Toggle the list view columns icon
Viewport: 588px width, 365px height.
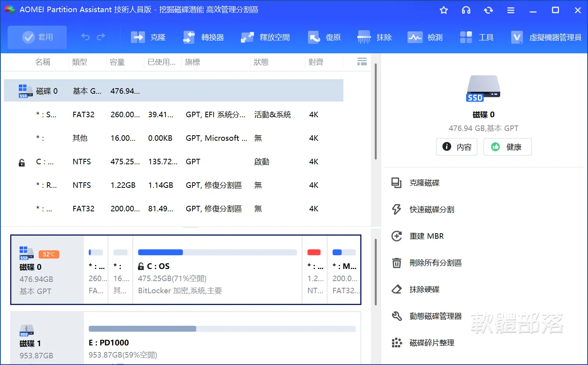pyautogui.click(x=362, y=62)
